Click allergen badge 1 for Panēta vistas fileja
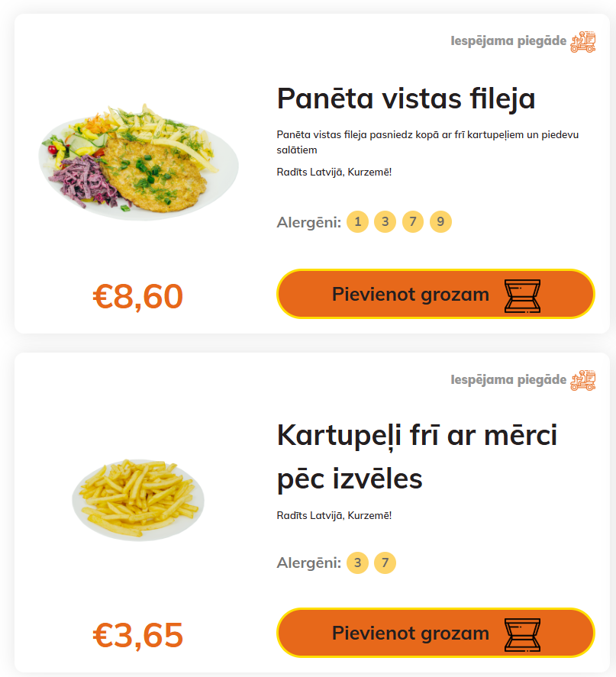 click(x=357, y=222)
